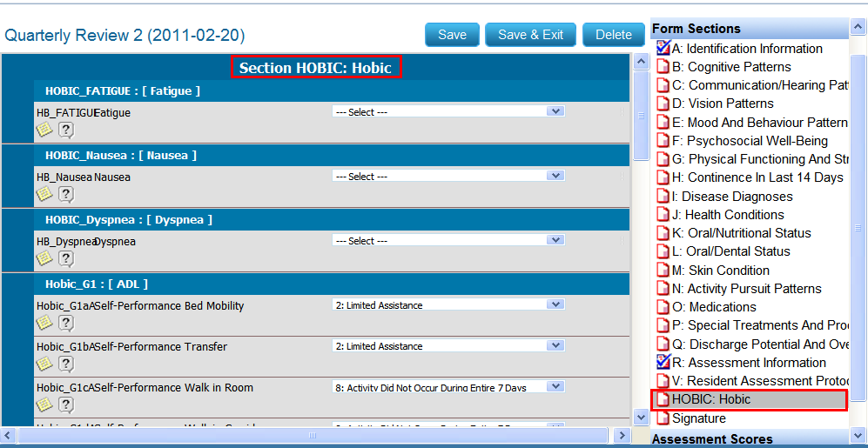Show help for HB_Dyspnea Dyspnea

point(66,258)
